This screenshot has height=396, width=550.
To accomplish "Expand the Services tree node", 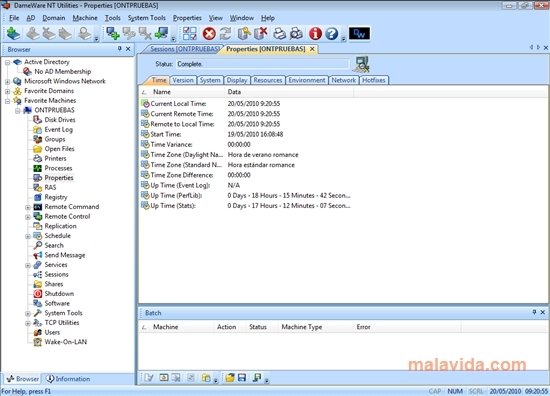I will (28, 265).
